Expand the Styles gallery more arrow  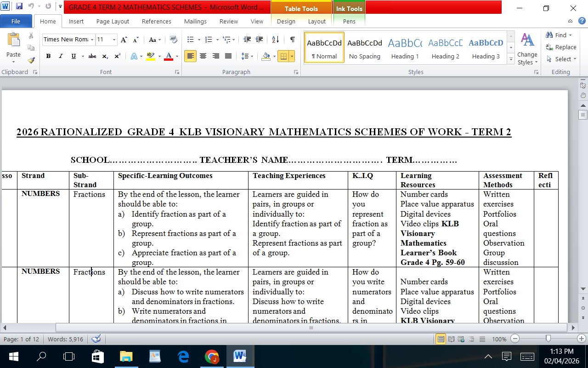511,59
